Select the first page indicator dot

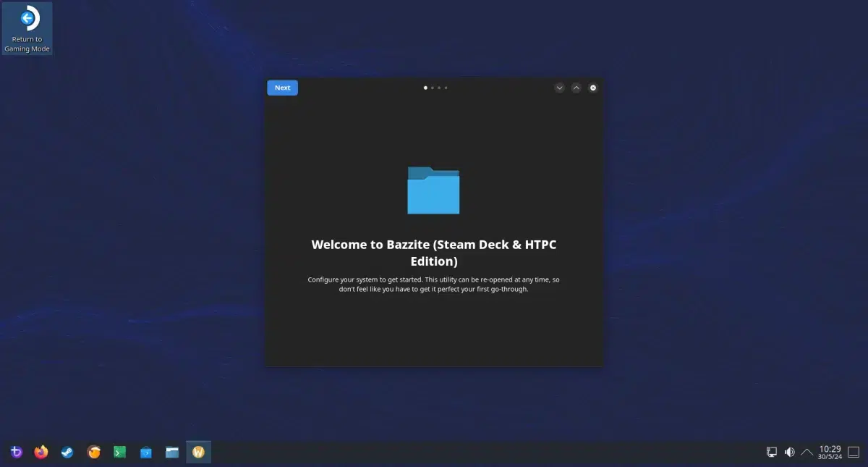(425, 87)
